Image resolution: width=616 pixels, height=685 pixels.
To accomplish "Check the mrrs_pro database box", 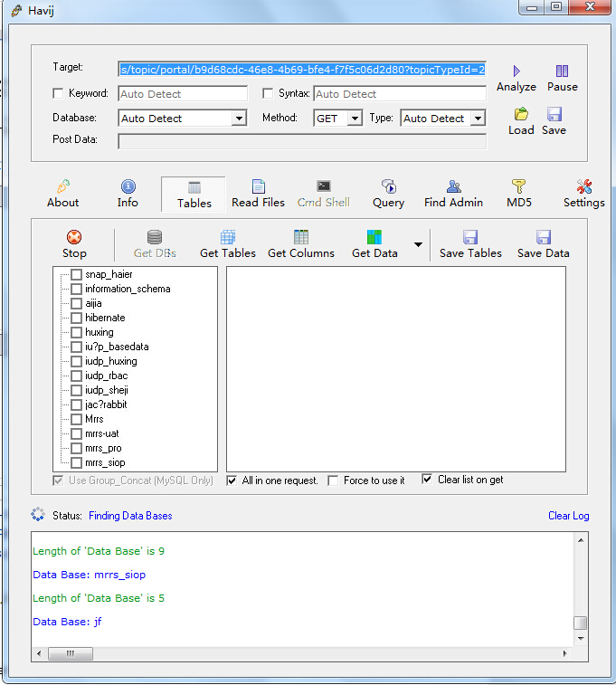I will click(76, 448).
